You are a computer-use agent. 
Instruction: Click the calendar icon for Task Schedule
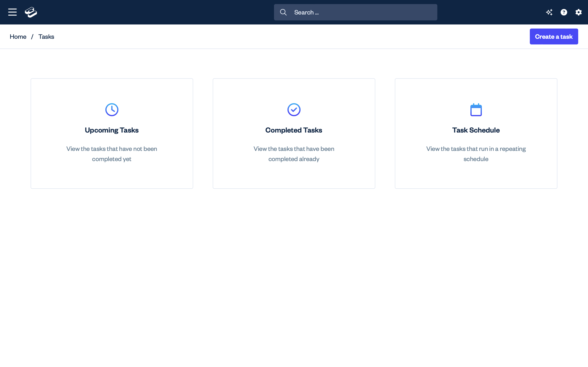[476, 110]
